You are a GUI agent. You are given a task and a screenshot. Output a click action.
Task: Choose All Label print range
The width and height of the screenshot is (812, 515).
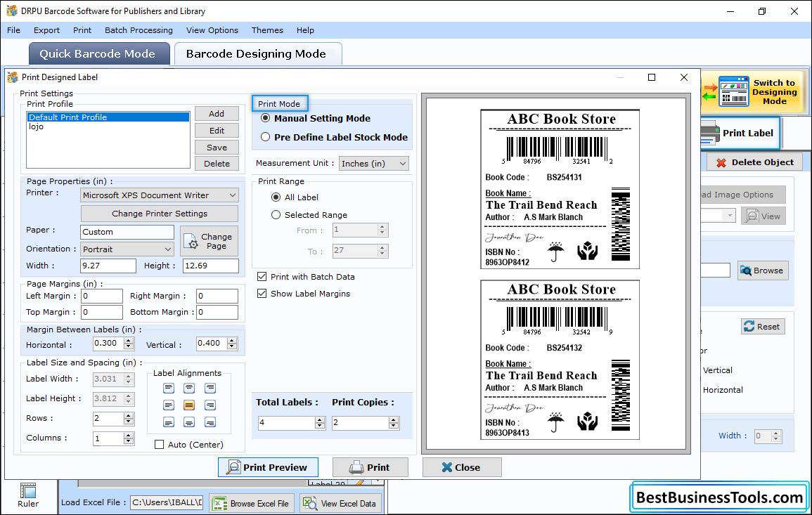click(x=276, y=197)
